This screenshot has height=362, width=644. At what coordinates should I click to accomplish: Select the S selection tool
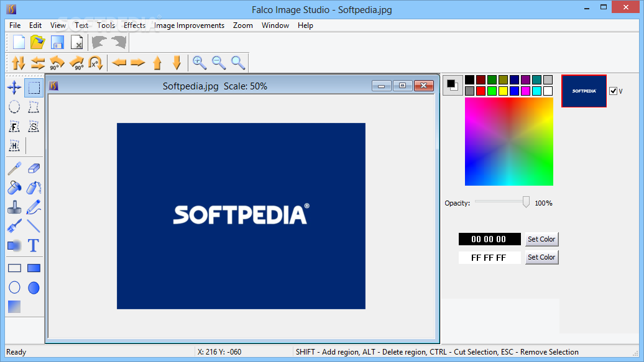coord(34,127)
